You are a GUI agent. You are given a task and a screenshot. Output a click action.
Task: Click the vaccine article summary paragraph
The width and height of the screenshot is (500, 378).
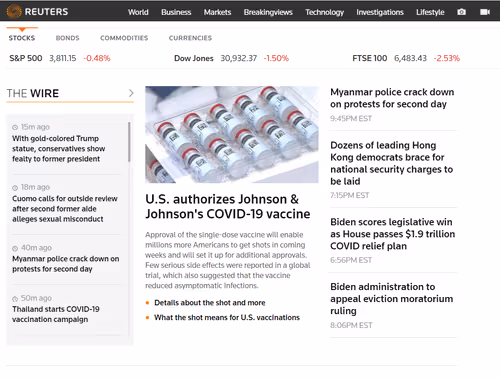228,260
